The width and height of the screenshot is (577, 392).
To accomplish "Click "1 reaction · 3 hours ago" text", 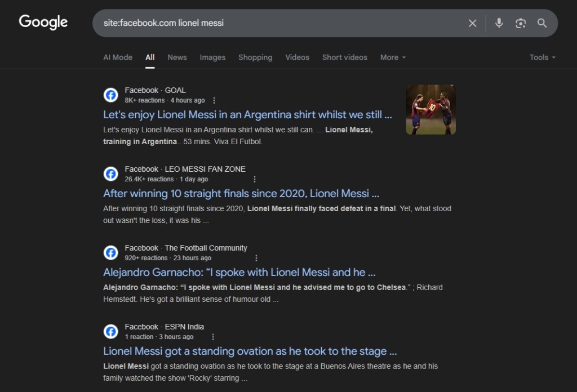I will (x=159, y=337).
